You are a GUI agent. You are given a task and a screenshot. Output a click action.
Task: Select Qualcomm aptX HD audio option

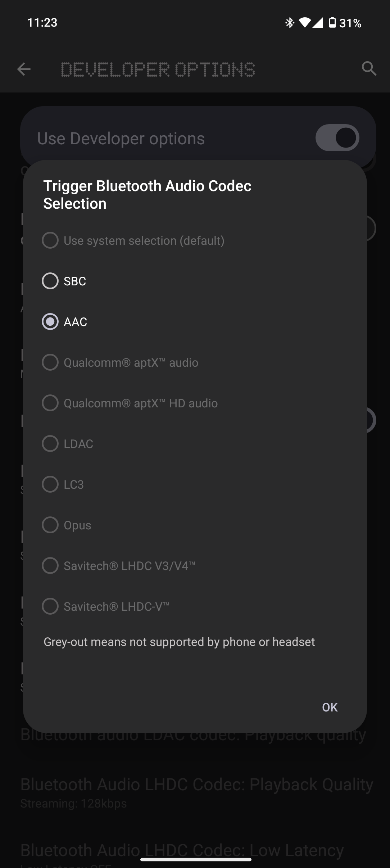[50, 403]
